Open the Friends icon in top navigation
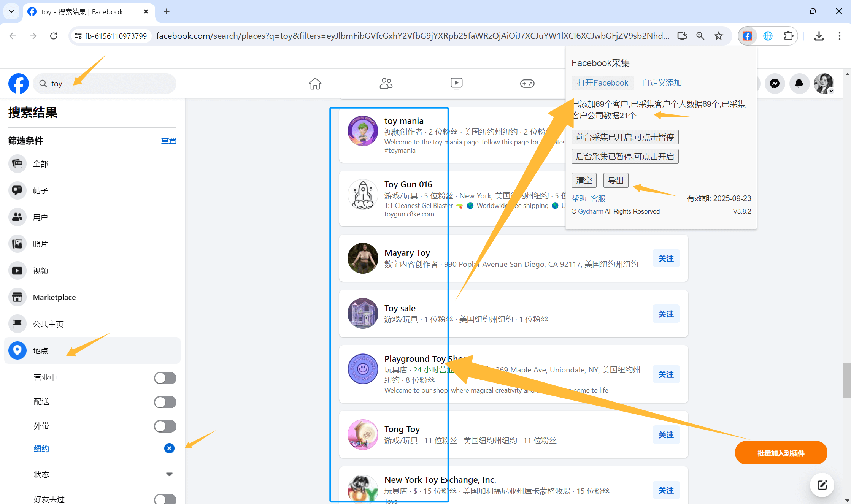This screenshot has height=504, width=851. pos(386,83)
